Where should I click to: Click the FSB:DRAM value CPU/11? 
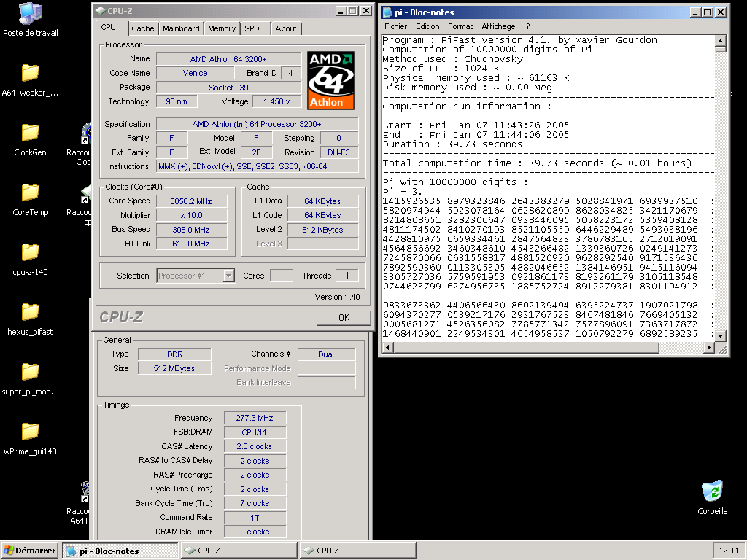tap(255, 432)
